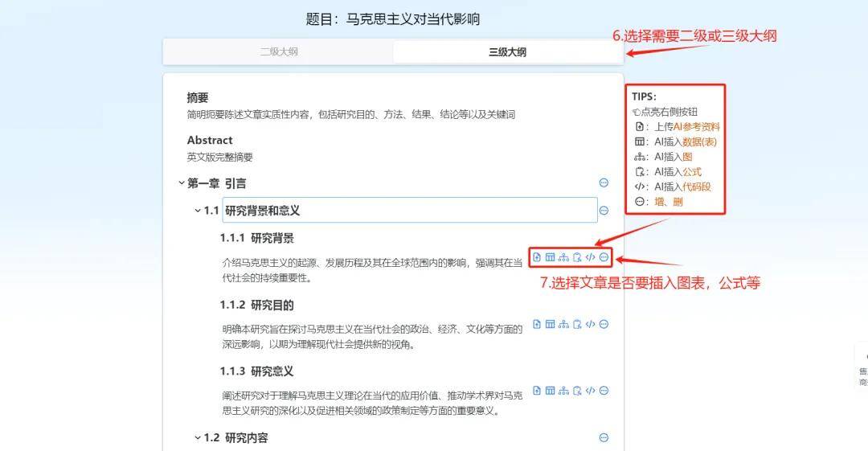This screenshot has width=868, height=451.
Task: Insert AI data table for 1.1.2 研究目的
Action: tap(550, 324)
